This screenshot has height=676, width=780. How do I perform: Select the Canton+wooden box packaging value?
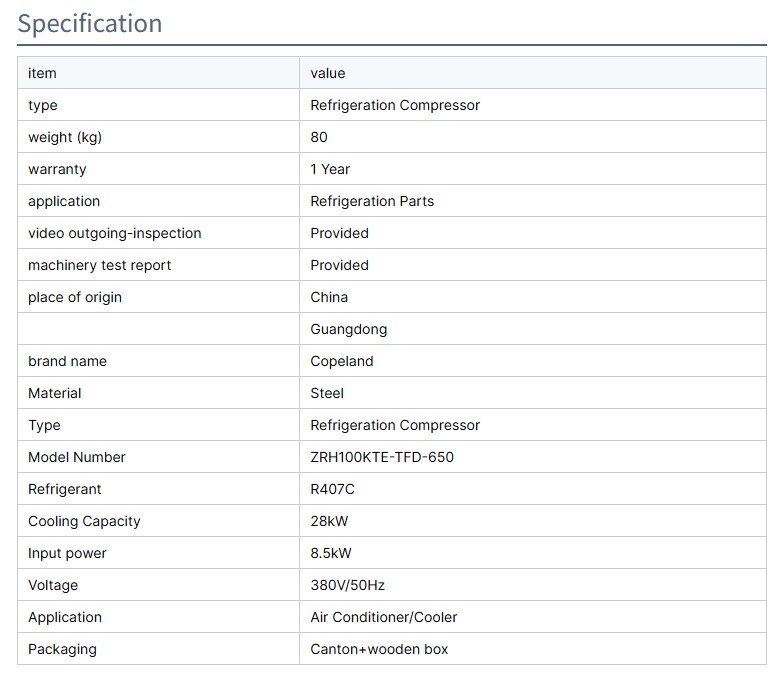pos(379,649)
